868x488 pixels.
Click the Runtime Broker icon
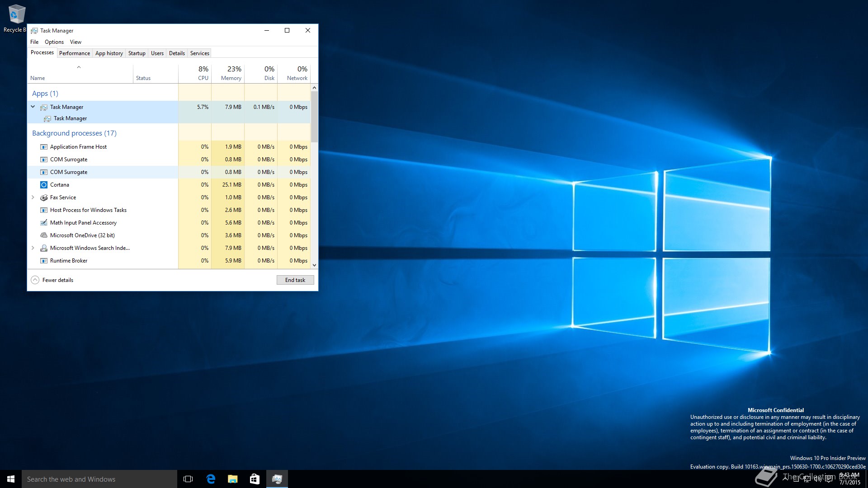tap(44, 261)
